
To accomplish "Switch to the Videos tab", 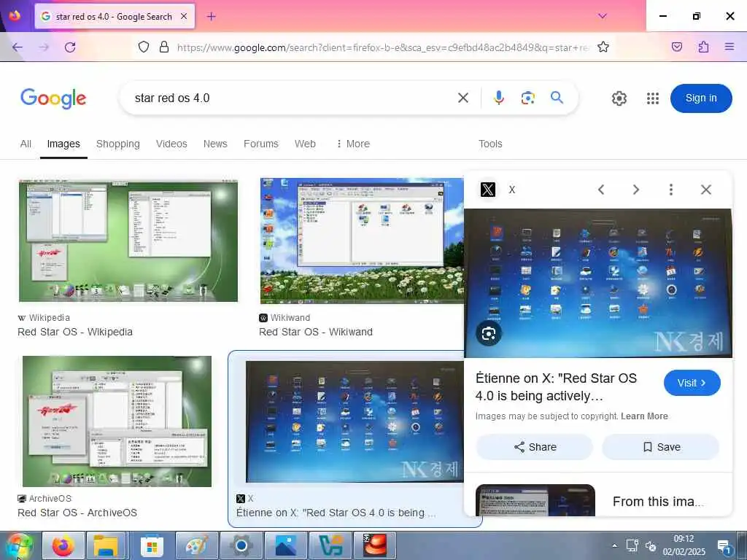I will 171,144.
